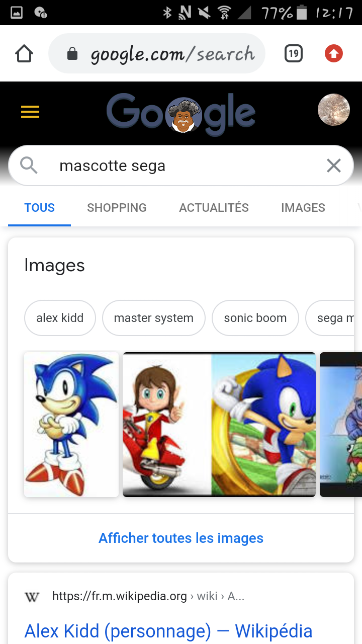Switch to the Shopping tab
362x644 pixels.
coord(117,208)
